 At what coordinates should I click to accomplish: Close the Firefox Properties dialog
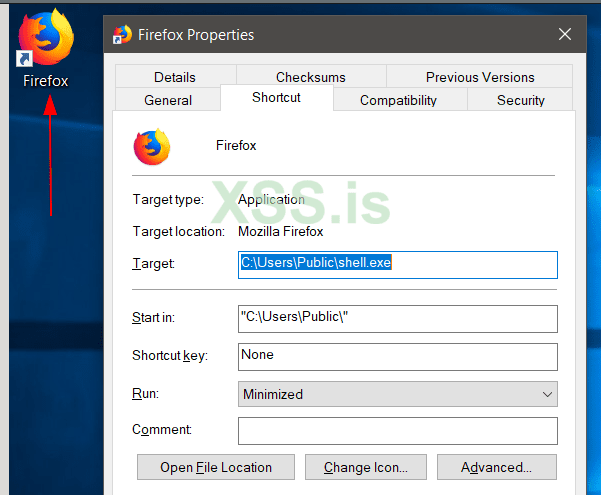pyautogui.click(x=565, y=35)
